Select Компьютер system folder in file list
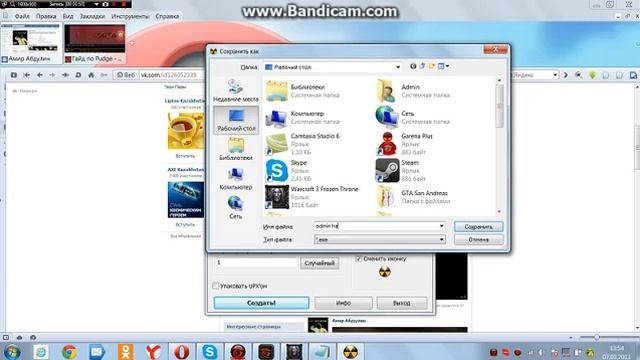Viewport: 640px width, 360px height. tap(304, 117)
